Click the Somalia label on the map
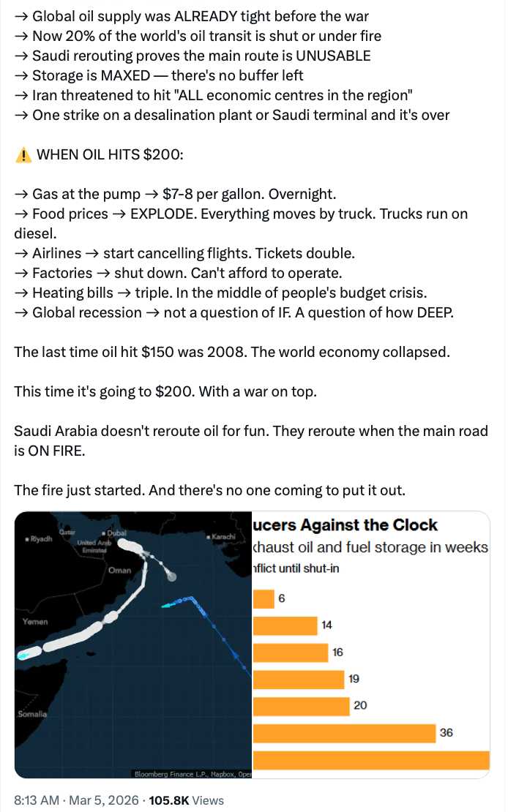508x812 pixels. (x=33, y=713)
